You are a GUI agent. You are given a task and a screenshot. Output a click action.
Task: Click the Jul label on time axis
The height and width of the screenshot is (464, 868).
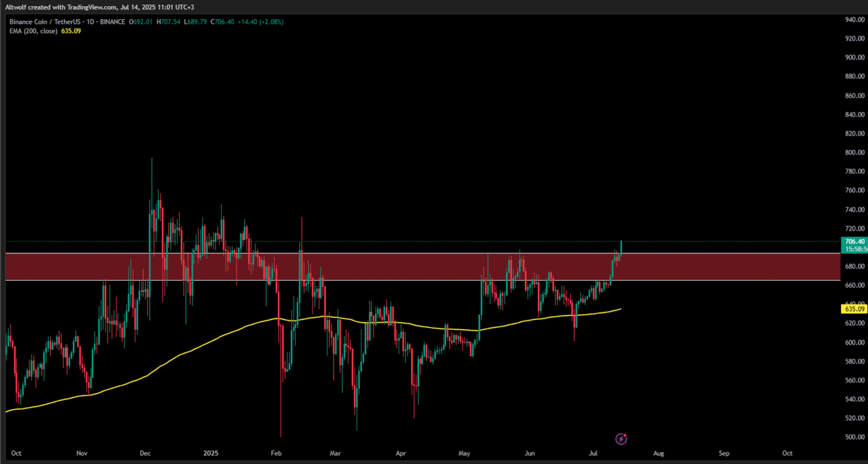(593, 452)
